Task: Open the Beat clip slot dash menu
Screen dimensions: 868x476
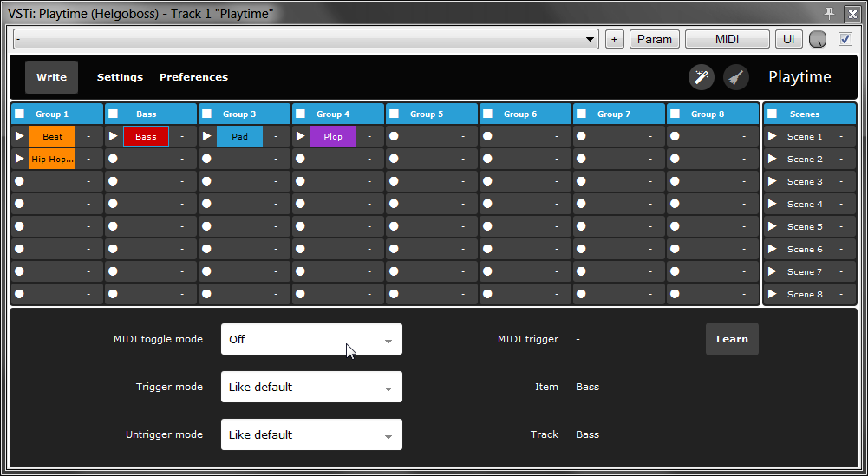Action: pos(88,136)
